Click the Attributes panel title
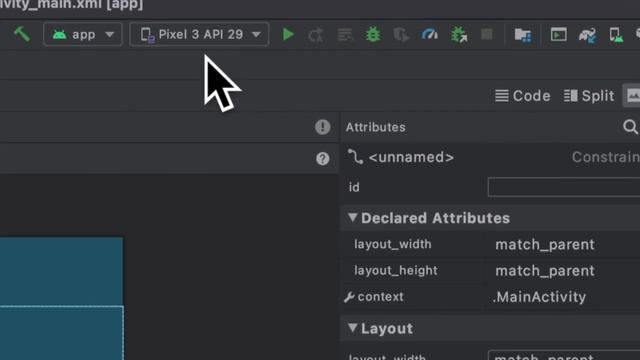This screenshot has width=640, height=360. (376, 127)
